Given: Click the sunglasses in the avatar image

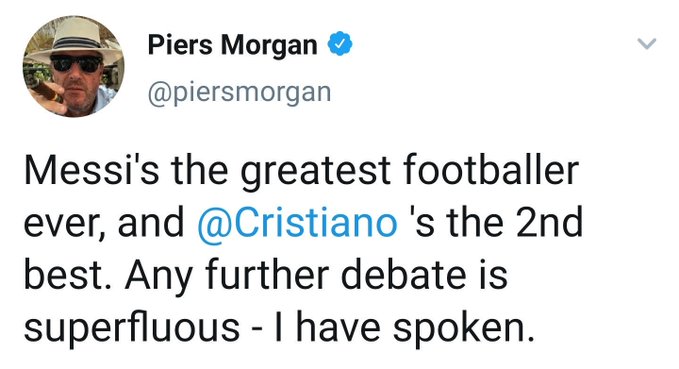Looking at the screenshot, I should (77, 64).
